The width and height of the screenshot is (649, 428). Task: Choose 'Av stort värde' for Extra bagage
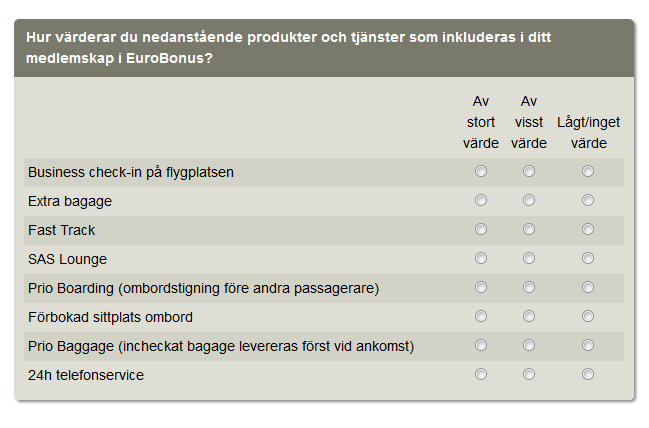pyautogui.click(x=481, y=200)
